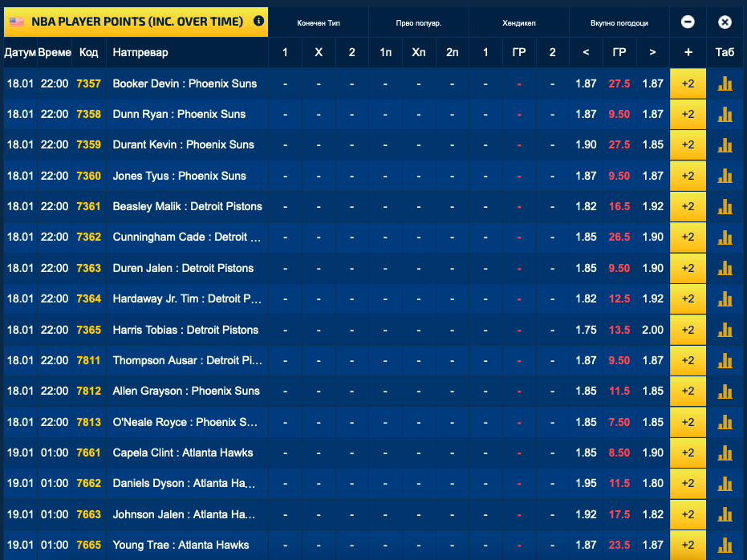Viewport: 747px width, 560px height.
Task: Pick over 1.85 odds for Durant Kevin
Action: pos(652,144)
